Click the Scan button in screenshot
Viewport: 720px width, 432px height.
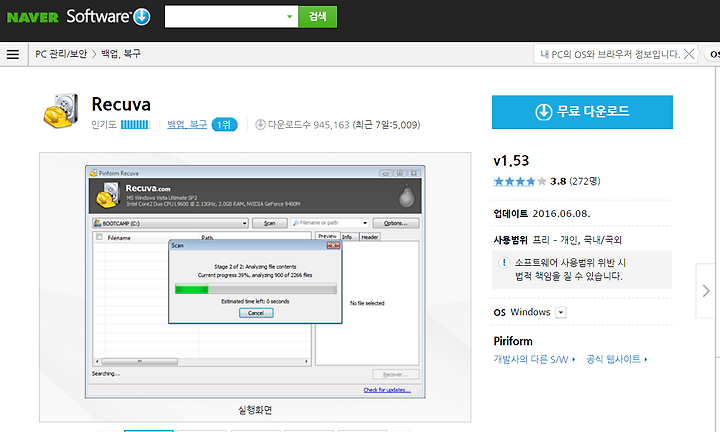(270, 223)
